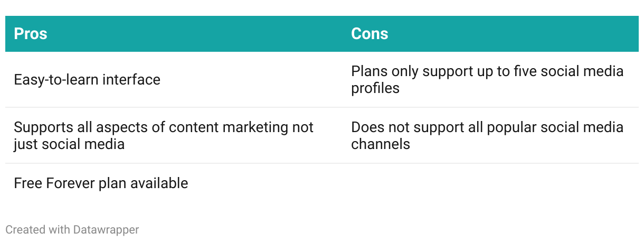644x242 pixels.
Task: Click the Datawrapper link in the footer
Action: tap(106, 230)
